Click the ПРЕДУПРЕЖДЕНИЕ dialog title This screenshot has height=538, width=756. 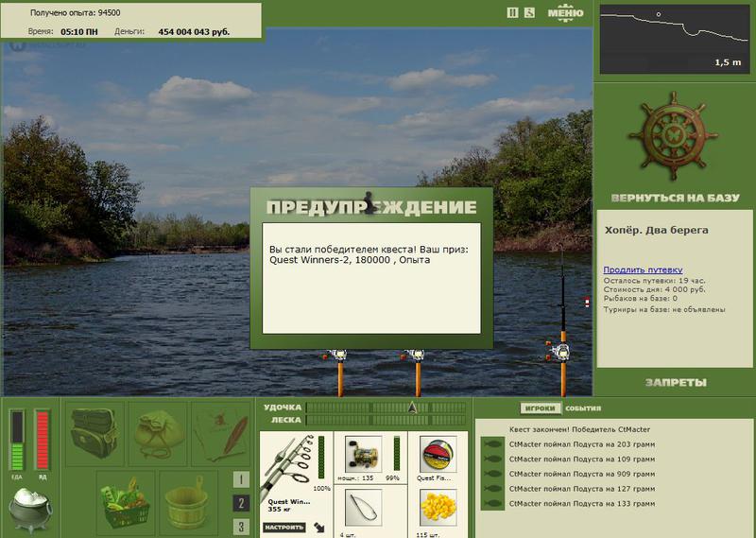371,206
